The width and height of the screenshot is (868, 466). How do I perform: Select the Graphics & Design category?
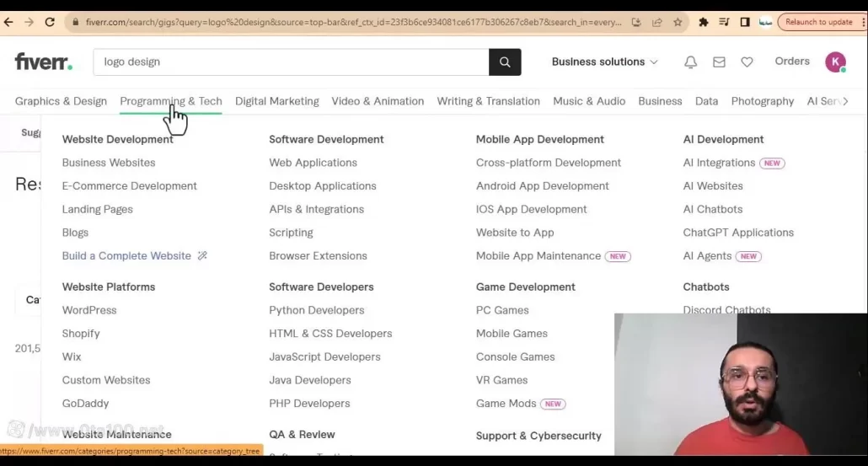pyautogui.click(x=61, y=101)
